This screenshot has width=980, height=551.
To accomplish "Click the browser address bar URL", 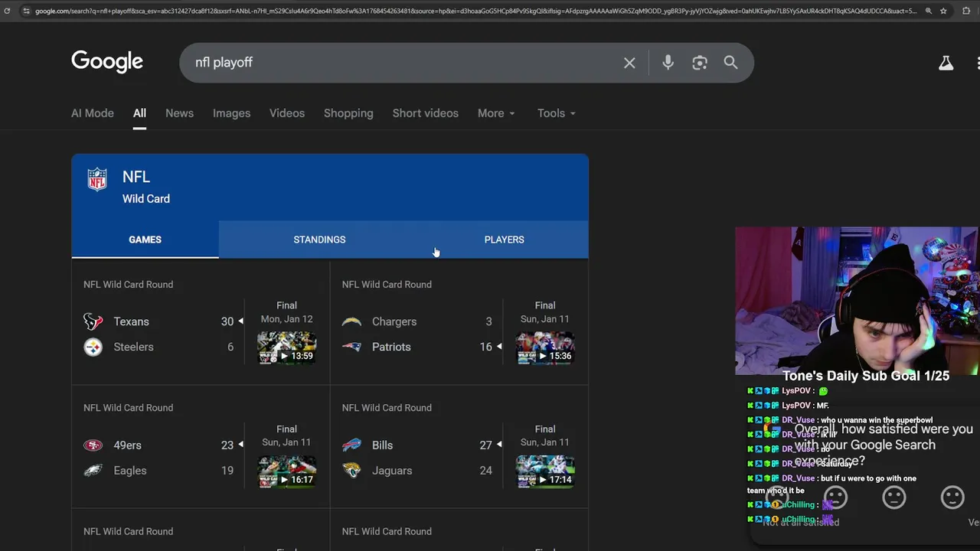I will click(475, 11).
